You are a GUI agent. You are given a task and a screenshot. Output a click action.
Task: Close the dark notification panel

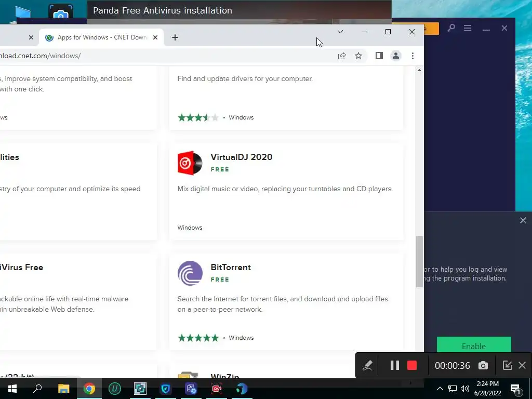[x=523, y=220]
